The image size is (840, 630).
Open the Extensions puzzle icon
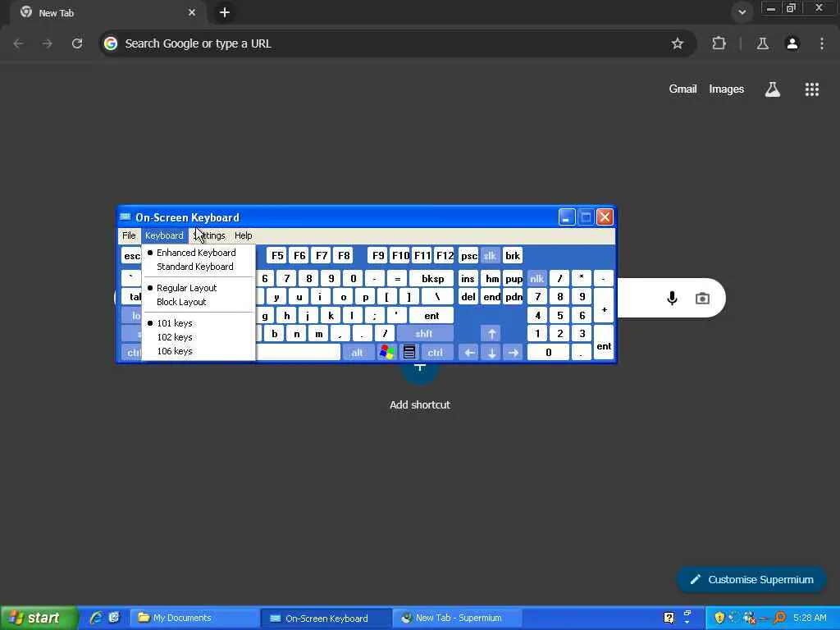[x=719, y=43]
